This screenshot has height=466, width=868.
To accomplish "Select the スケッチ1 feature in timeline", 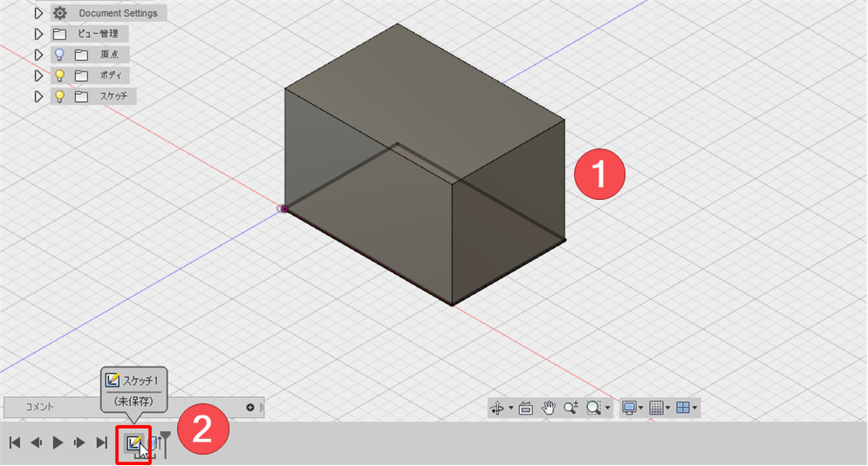I will [x=133, y=443].
